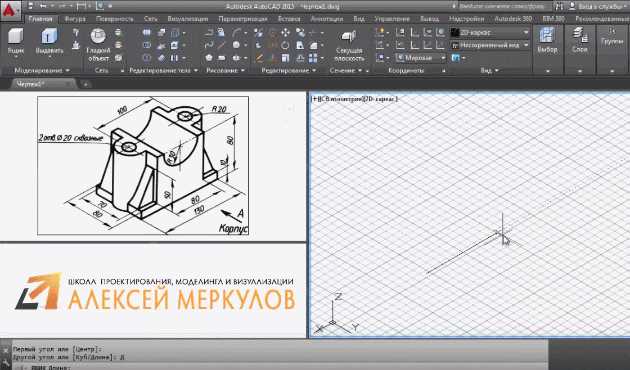The height and width of the screenshot is (370, 630).
Task: Switch to the Визуализация ribbon tab
Action: [x=188, y=19]
